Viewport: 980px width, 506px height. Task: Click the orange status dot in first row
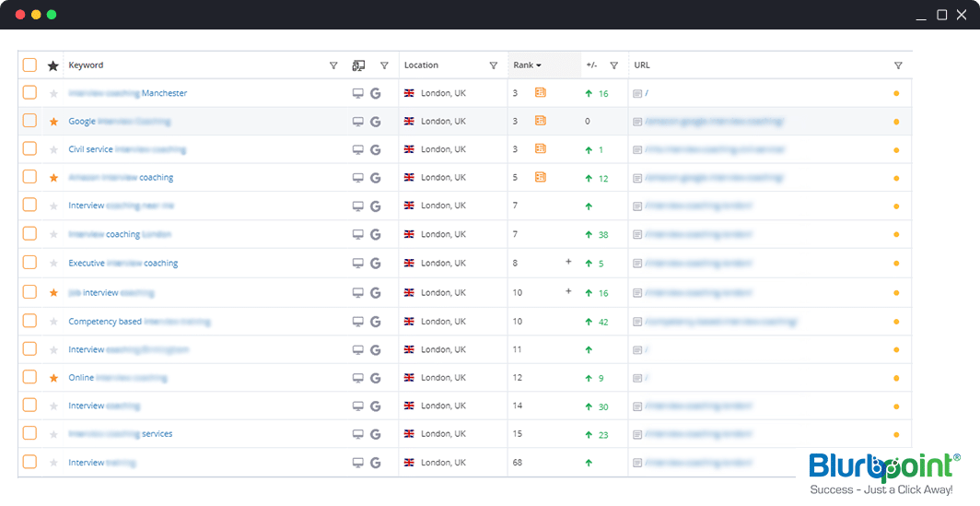click(896, 93)
